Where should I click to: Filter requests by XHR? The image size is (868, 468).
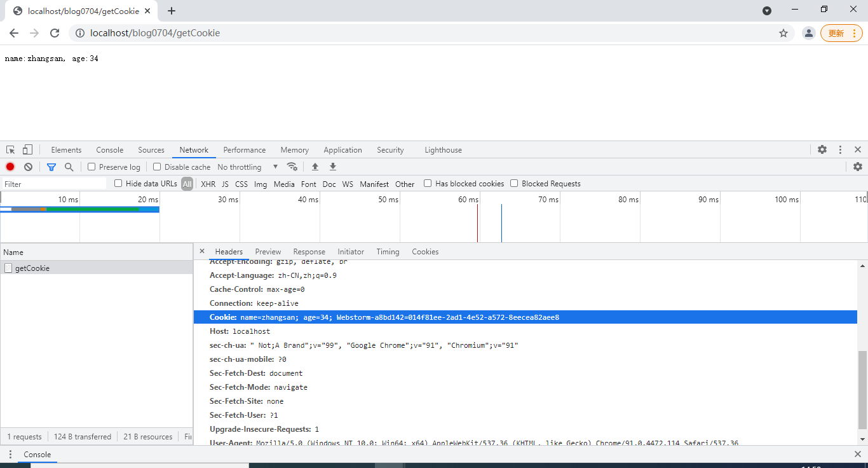(208, 184)
